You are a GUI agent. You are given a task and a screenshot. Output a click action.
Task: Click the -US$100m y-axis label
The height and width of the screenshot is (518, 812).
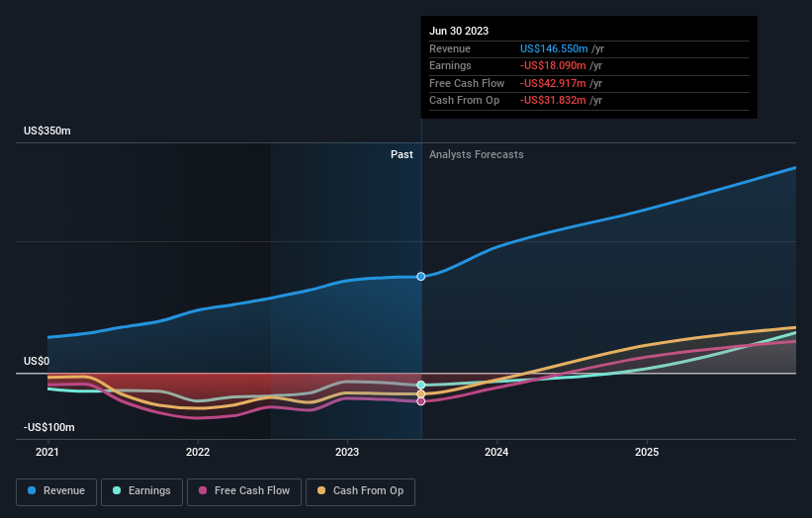tap(49, 427)
